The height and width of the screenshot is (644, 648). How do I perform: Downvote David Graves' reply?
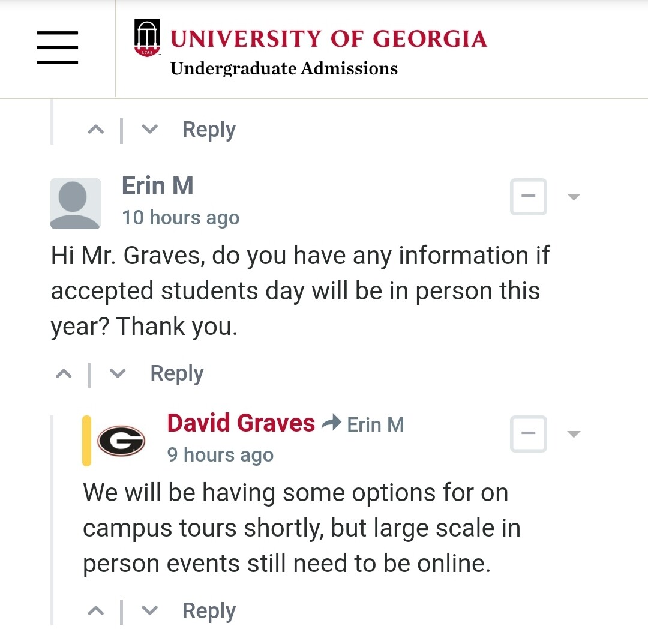tap(149, 611)
